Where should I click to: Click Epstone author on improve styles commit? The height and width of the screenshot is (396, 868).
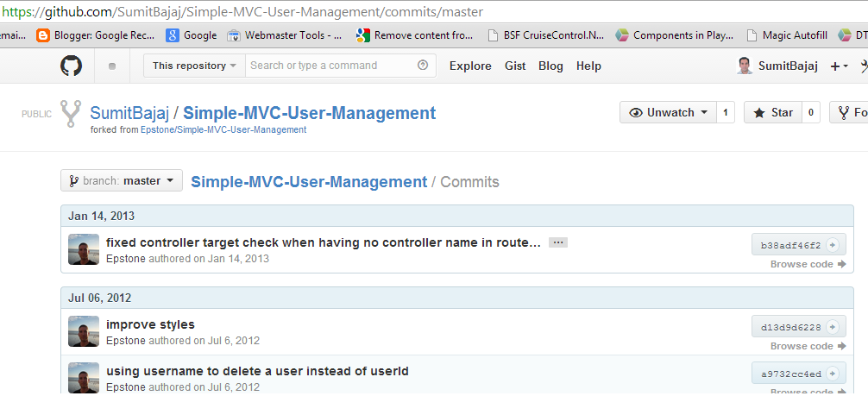[x=126, y=340]
